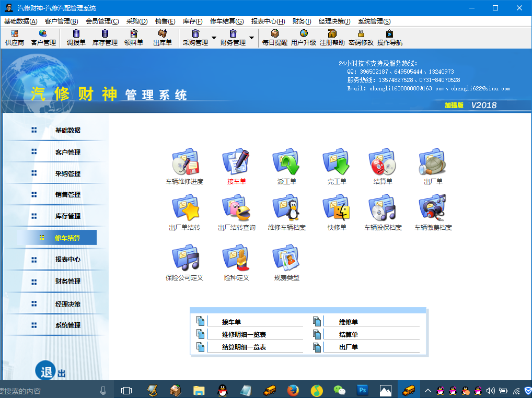Open the 系统管理(S) menu

click(374, 21)
